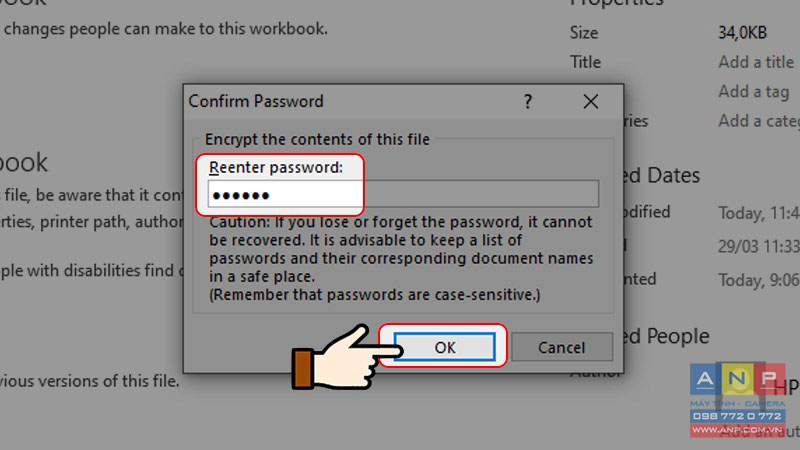Click the pointing hand cursor graphic
The height and width of the screenshot is (450, 800).
tap(347, 357)
